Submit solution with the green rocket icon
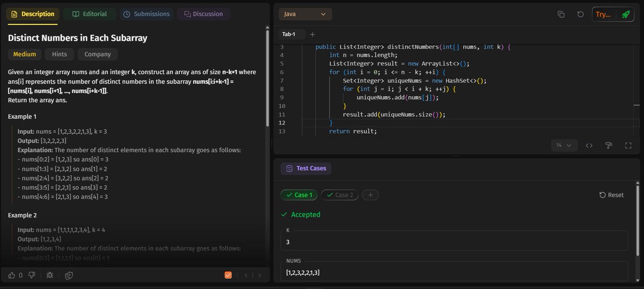This screenshot has width=644, height=289. (625, 15)
